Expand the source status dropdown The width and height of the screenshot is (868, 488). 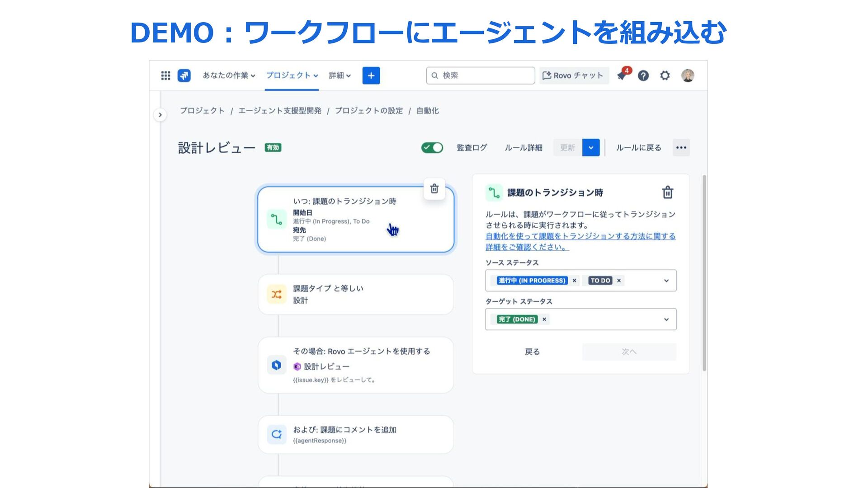tap(666, 281)
